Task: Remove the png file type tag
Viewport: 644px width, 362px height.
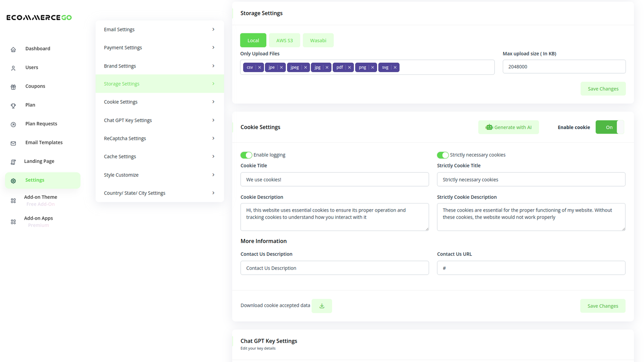Action: (x=373, y=68)
